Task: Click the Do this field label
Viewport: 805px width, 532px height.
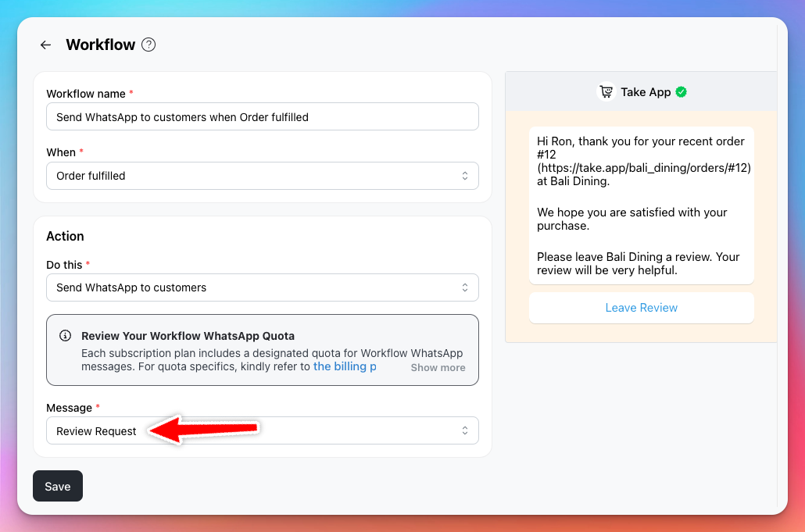Action: point(64,265)
